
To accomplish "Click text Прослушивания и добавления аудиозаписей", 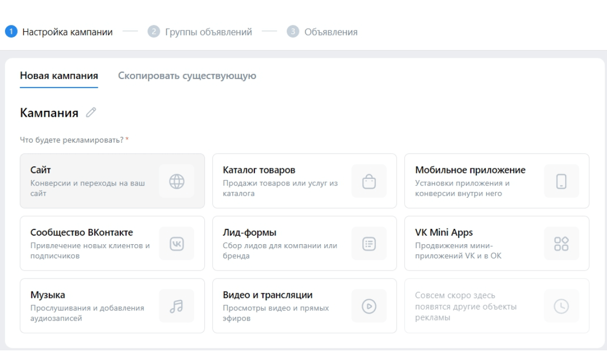I will coord(87,313).
